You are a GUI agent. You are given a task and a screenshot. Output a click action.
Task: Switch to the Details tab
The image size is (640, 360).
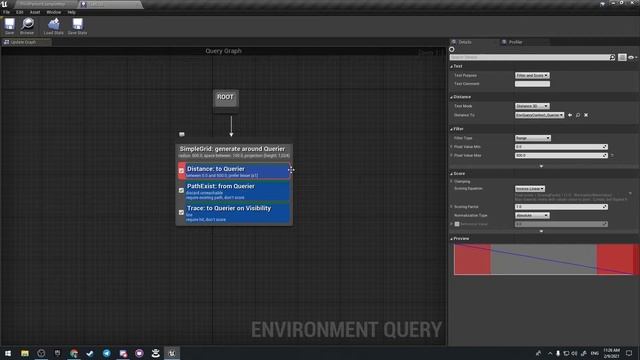click(464, 42)
